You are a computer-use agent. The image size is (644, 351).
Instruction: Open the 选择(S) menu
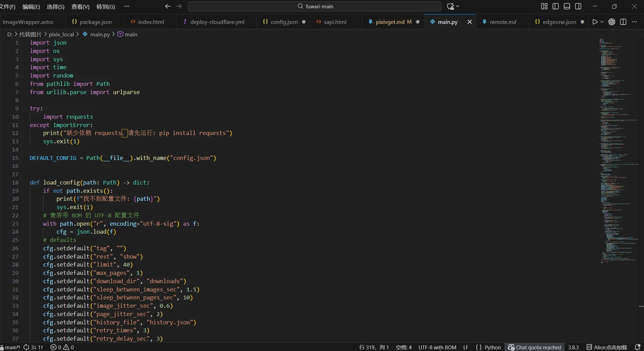coord(55,7)
